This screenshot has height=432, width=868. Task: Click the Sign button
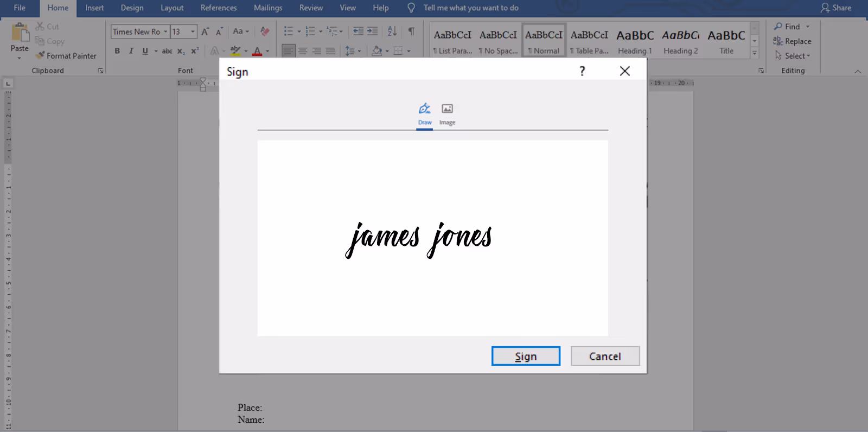click(526, 356)
